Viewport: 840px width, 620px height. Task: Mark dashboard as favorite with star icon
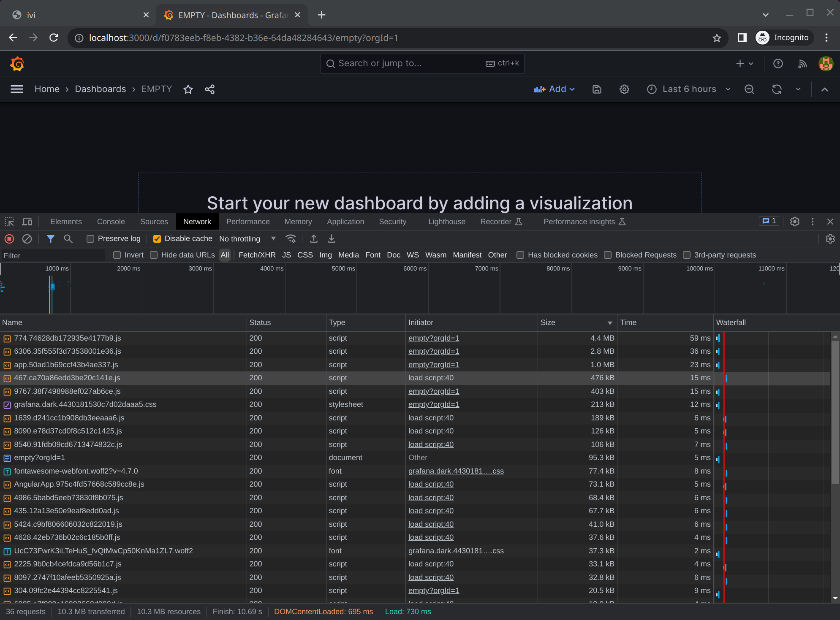188,89
